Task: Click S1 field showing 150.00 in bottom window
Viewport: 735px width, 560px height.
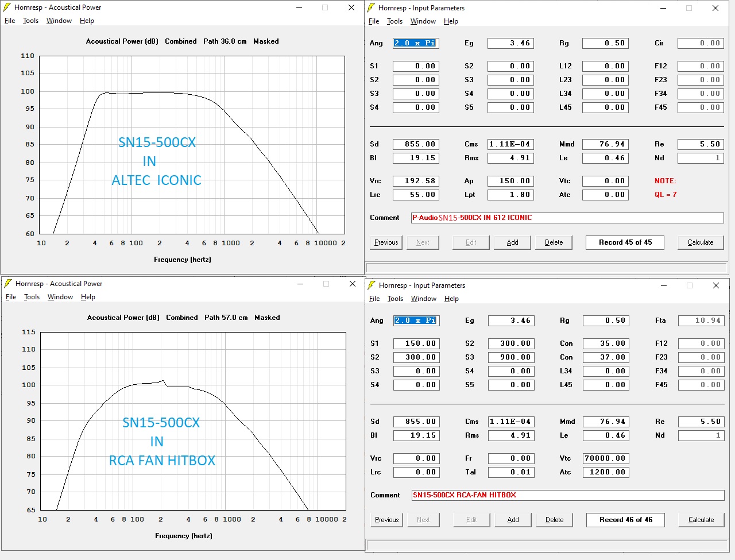Action: 417,343
